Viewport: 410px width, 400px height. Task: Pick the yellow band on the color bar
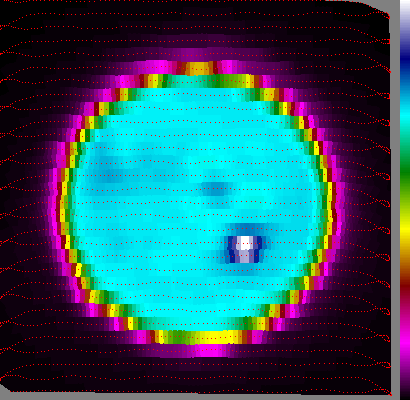(405, 228)
